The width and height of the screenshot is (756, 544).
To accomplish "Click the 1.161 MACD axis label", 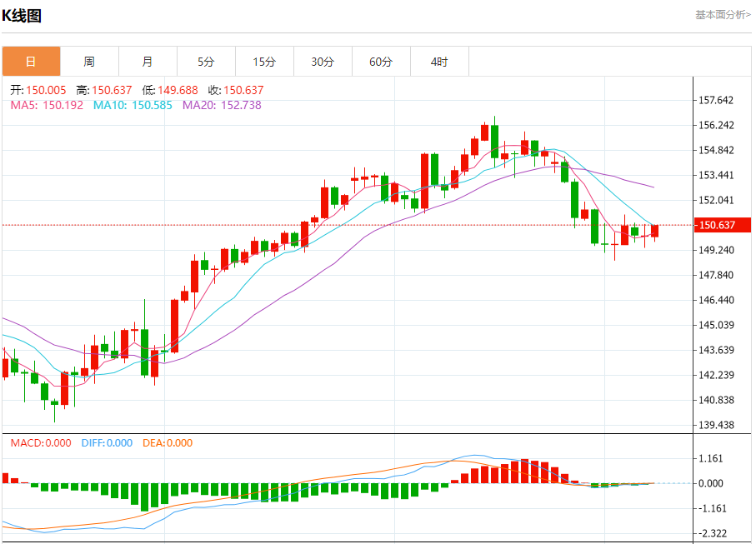I will click(x=711, y=458).
